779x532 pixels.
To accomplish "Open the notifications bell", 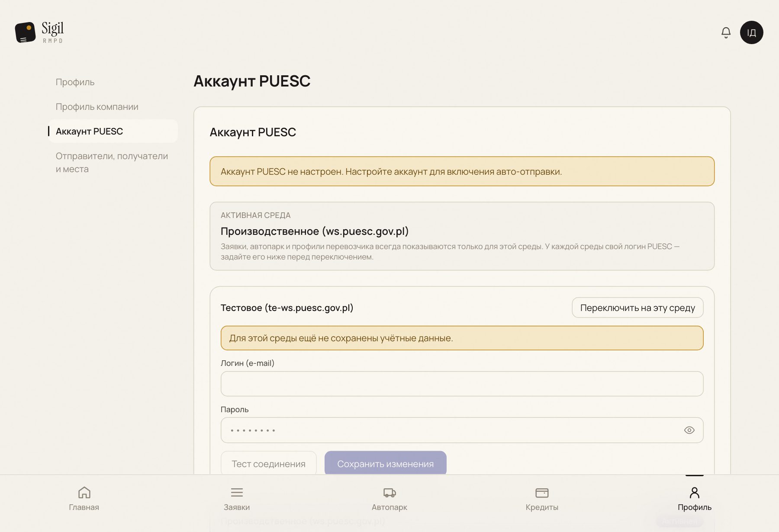I will pos(726,32).
